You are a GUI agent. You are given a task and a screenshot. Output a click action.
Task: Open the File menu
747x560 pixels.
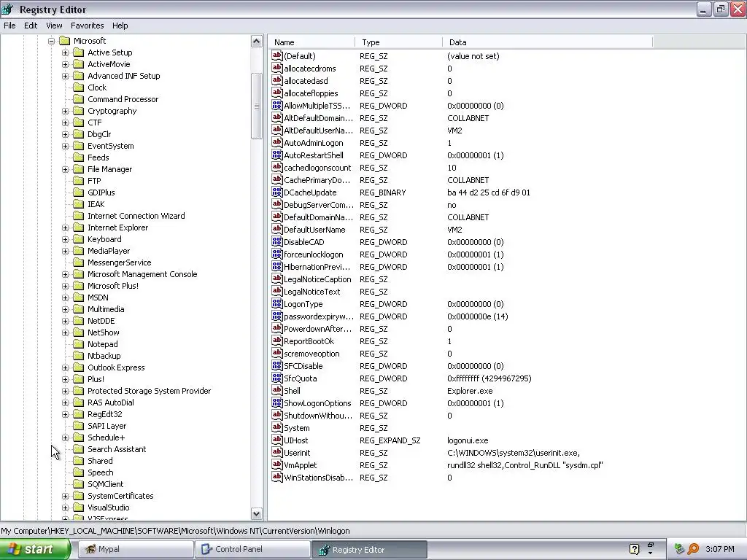(x=9, y=26)
